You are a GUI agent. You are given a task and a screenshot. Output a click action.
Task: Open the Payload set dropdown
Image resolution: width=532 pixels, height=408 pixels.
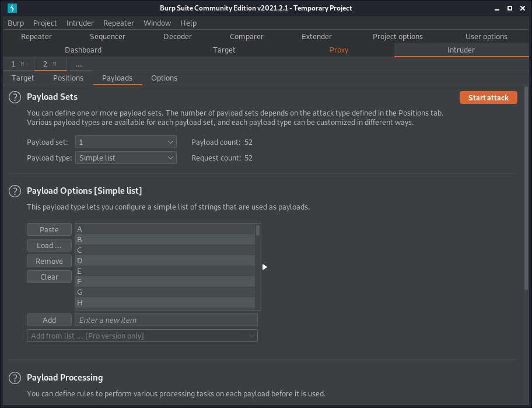tap(126, 142)
